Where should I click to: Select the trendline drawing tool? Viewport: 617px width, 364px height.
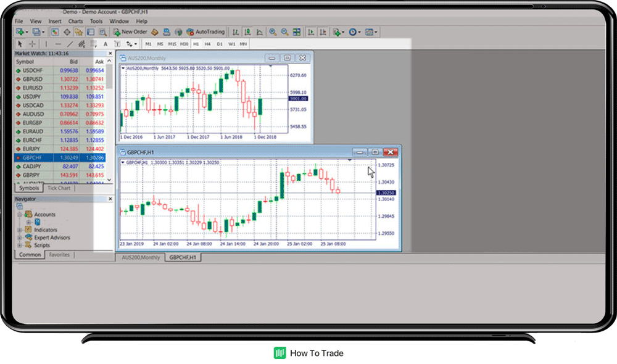pos(69,44)
